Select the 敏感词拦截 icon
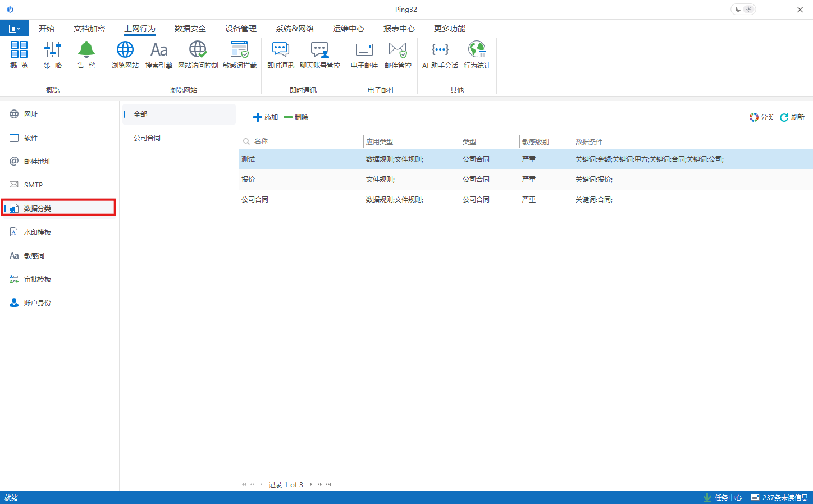813x504 pixels. [240, 55]
